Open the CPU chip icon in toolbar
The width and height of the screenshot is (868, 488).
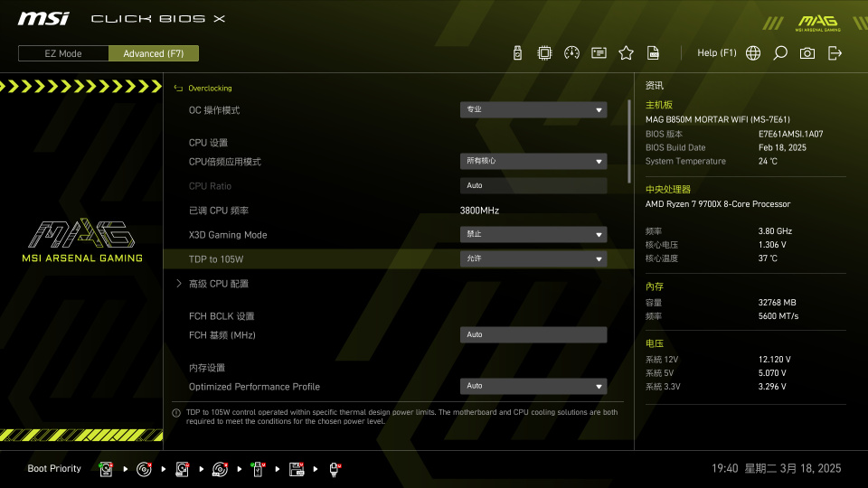[x=544, y=53]
